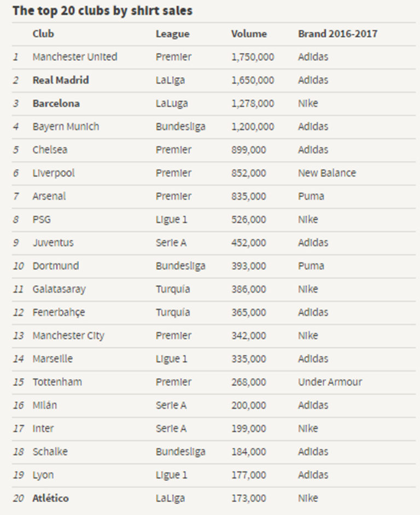
Task: Click the Club column header
Action: (x=43, y=34)
